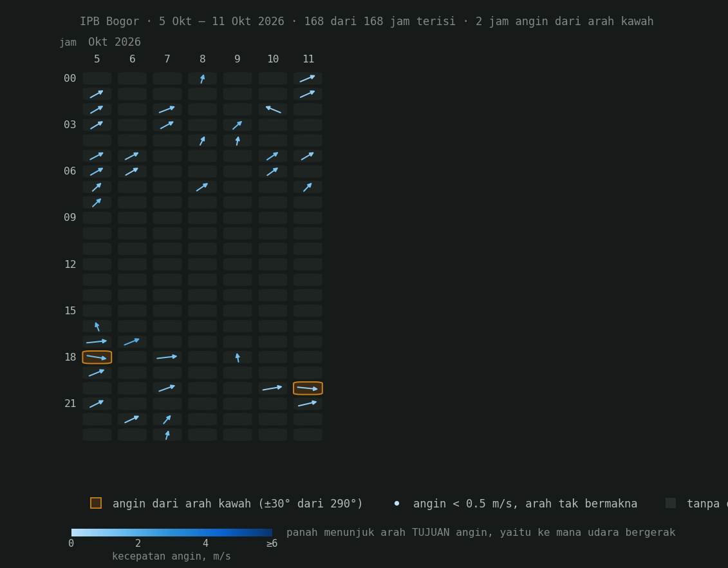Click the color bar tick label '≥6'
This screenshot has width=728, height=568.
coord(272,544)
